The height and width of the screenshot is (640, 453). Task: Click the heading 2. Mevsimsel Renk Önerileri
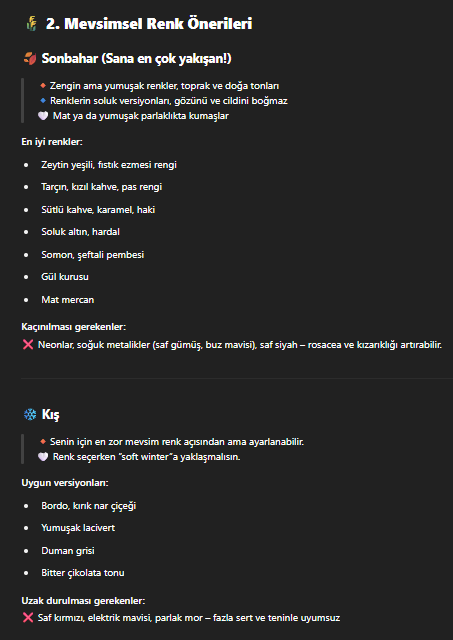click(149, 24)
